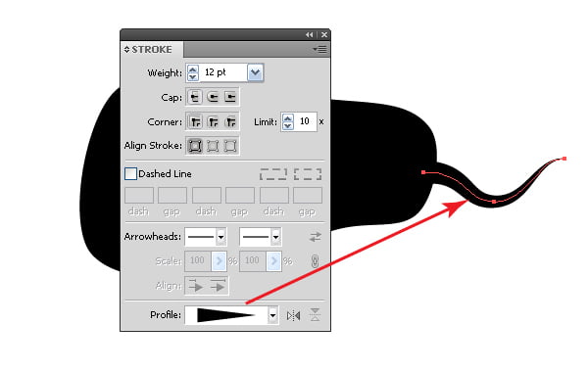Flip profile along icon
588x371 pixels.
tap(293, 316)
